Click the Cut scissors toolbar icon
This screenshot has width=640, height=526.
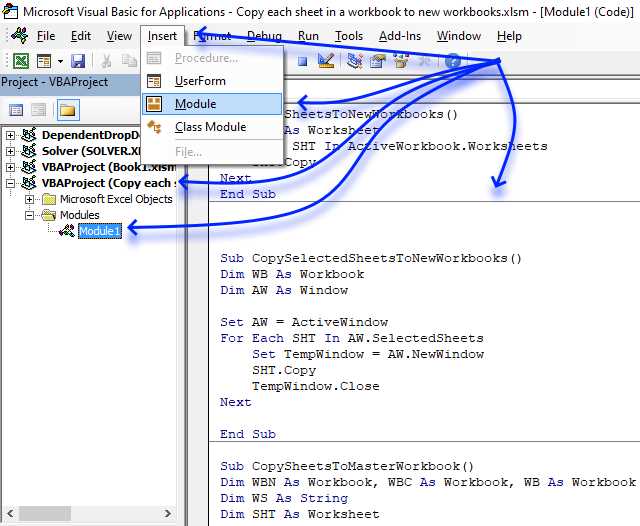[x=107, y=61]
